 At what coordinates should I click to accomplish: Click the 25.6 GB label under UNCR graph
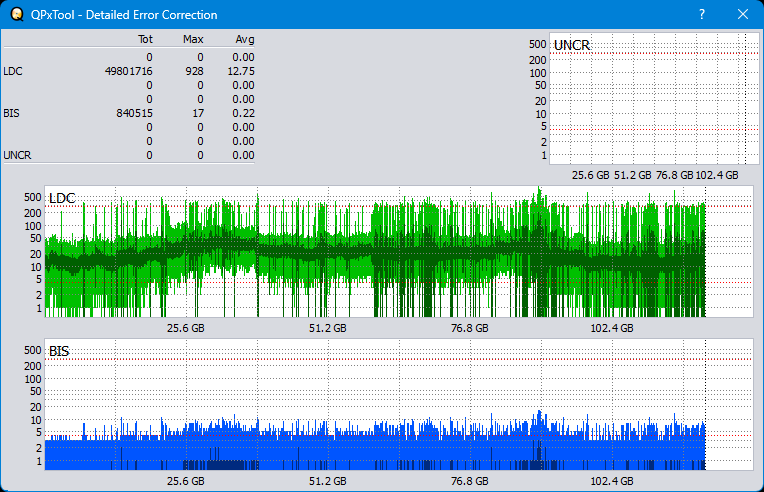(x=591, y=175)
